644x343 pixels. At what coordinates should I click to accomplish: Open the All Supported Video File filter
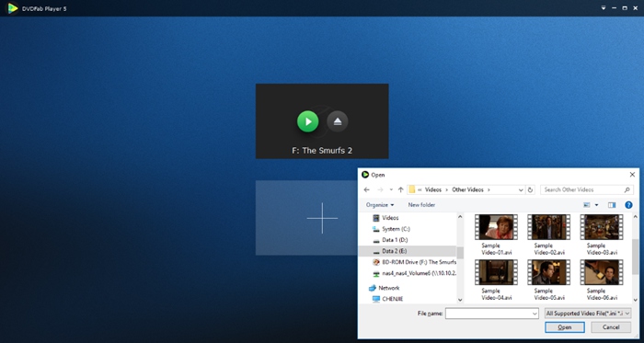(x=588, y=314)
